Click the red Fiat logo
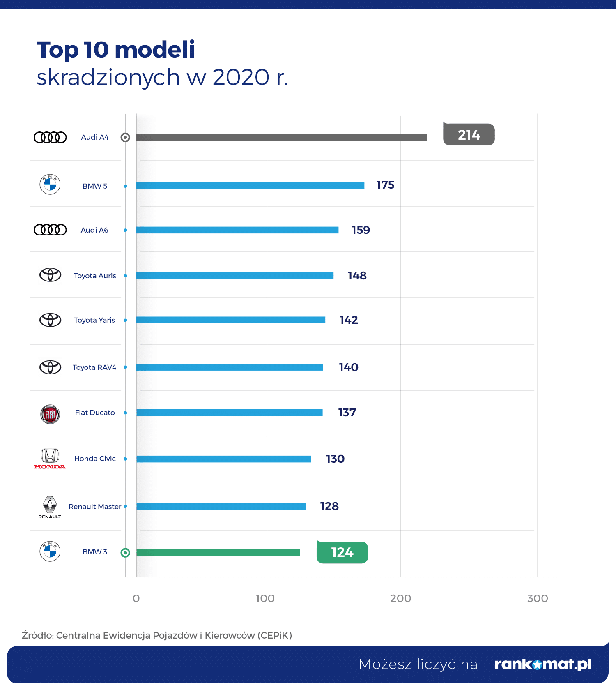 [x=50, y=414]
